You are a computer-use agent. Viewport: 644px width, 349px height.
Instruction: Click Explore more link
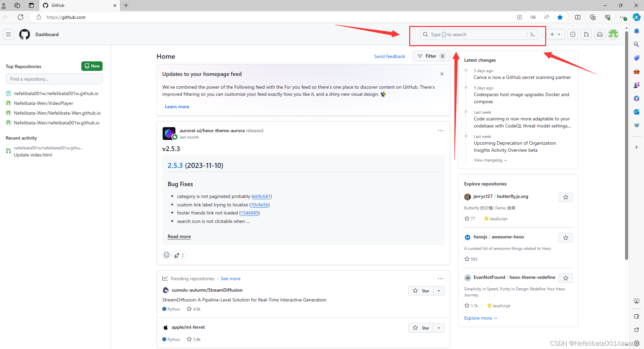click(x=480, y=318)
